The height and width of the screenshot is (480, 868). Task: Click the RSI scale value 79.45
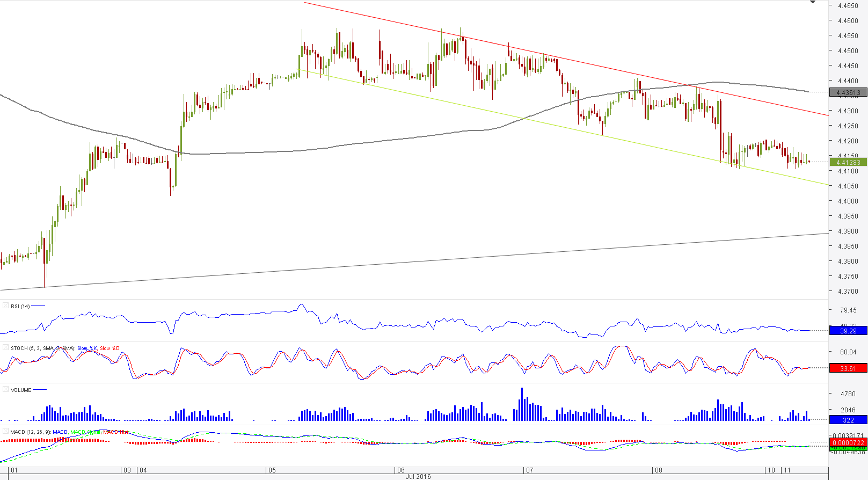848,310
